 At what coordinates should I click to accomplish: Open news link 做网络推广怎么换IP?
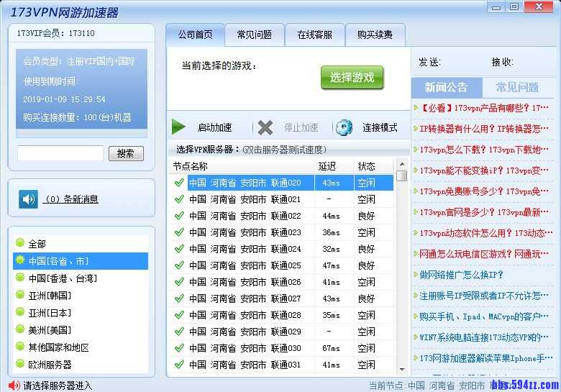[461, 275]
